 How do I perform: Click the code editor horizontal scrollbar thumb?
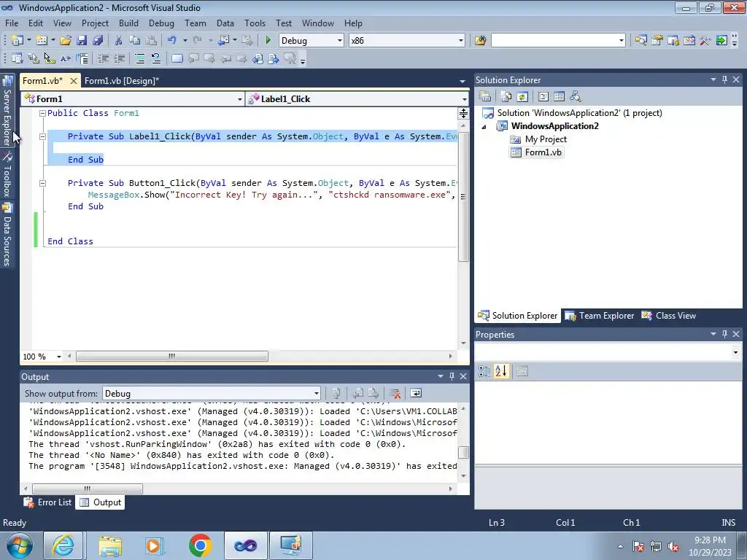[x=172, y=356]
